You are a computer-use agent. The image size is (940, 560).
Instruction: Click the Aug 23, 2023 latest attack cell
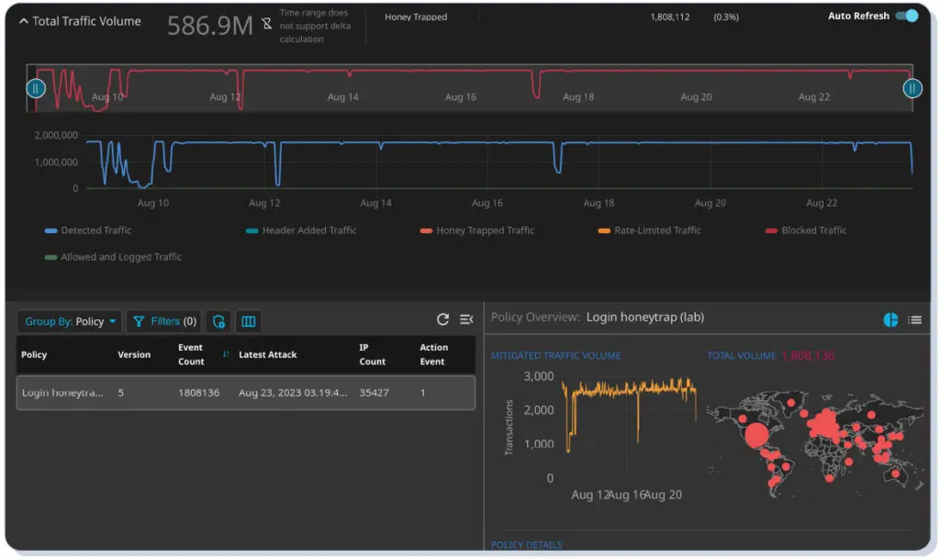pos(293,393)
